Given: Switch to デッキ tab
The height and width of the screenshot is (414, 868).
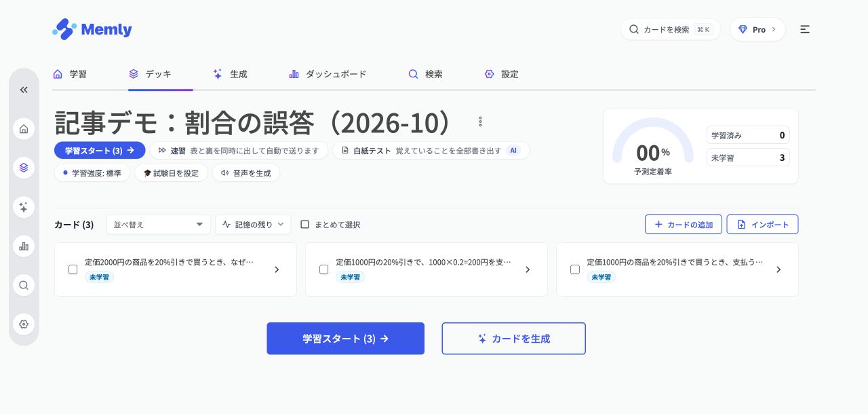Looking at the screenshot, I should pos(150,74).
